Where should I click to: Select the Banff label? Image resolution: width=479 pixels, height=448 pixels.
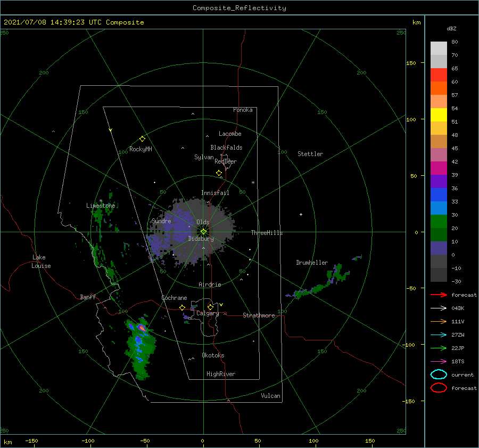[88, 297]
